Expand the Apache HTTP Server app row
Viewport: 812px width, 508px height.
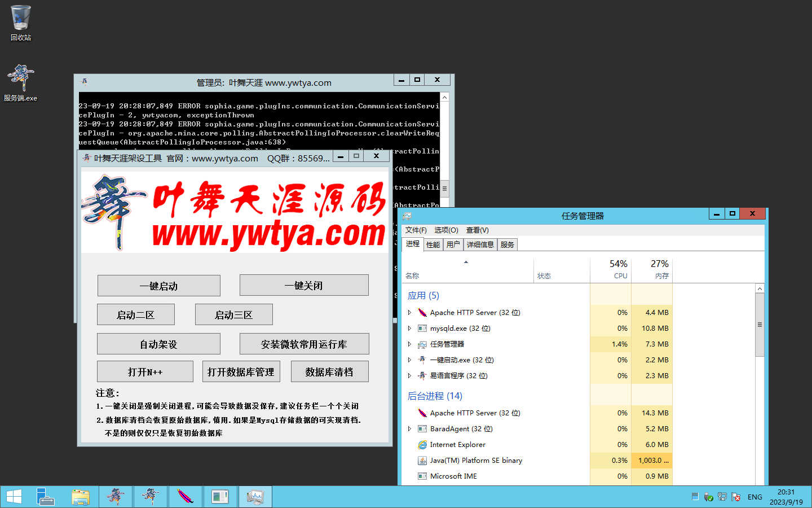coord(409,312)
